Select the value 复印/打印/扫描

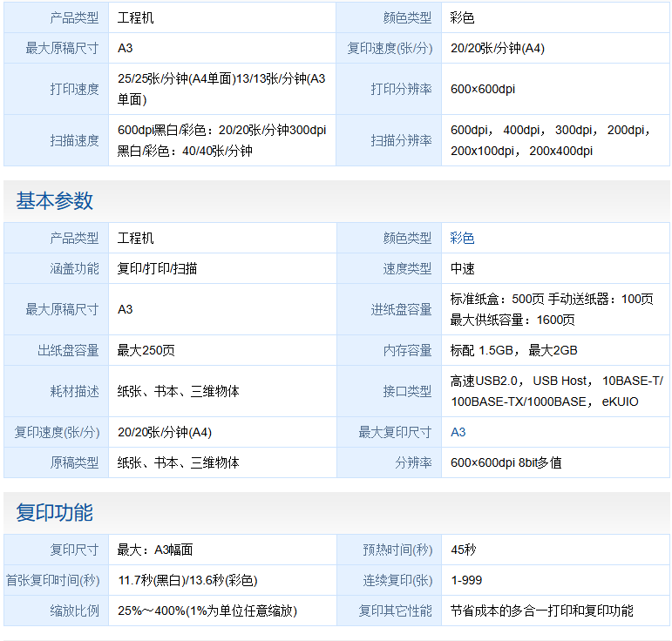[157, 268]
